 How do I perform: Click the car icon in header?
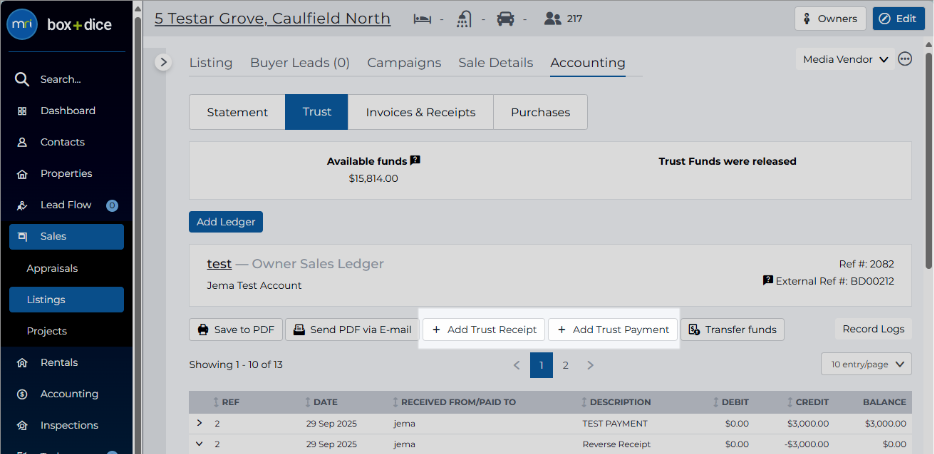tap(506, 19)
